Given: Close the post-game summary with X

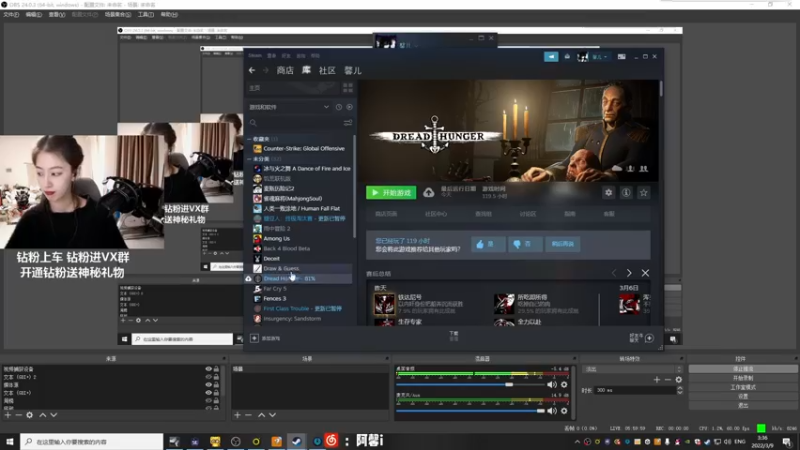Looking at the screenshot, I should tap(645, 273).
